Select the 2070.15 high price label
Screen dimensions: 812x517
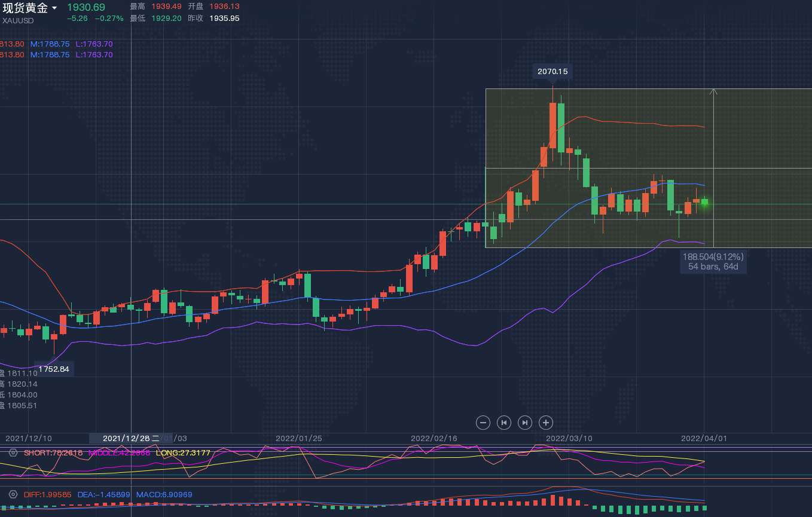(x=552, y=72)
